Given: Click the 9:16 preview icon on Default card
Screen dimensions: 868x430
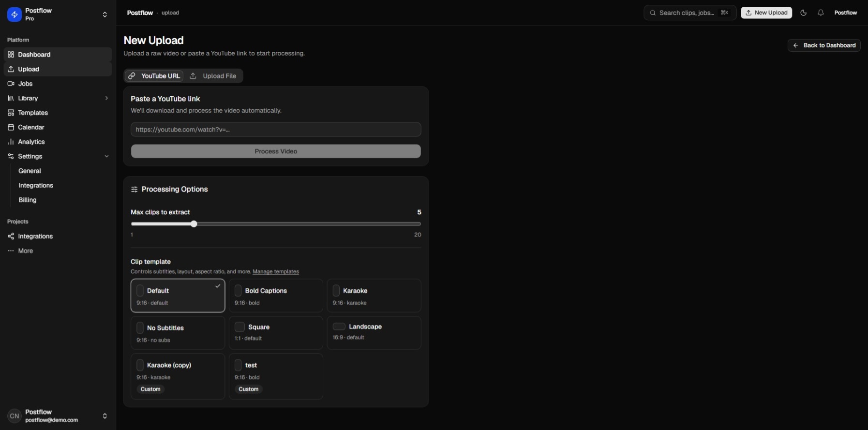Looking at the screenshot, I should [140, 291].
